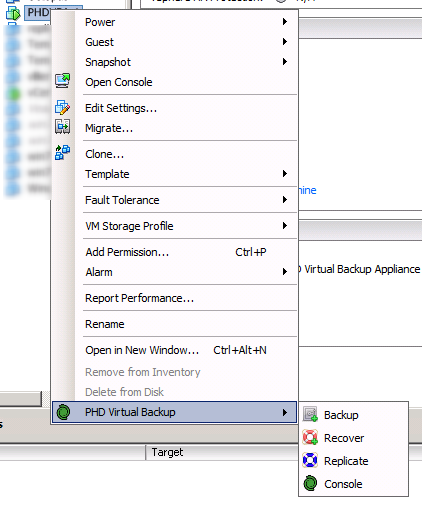Click the Clone virtual machine icon
The image size is (422, 511).
(62, 152)
